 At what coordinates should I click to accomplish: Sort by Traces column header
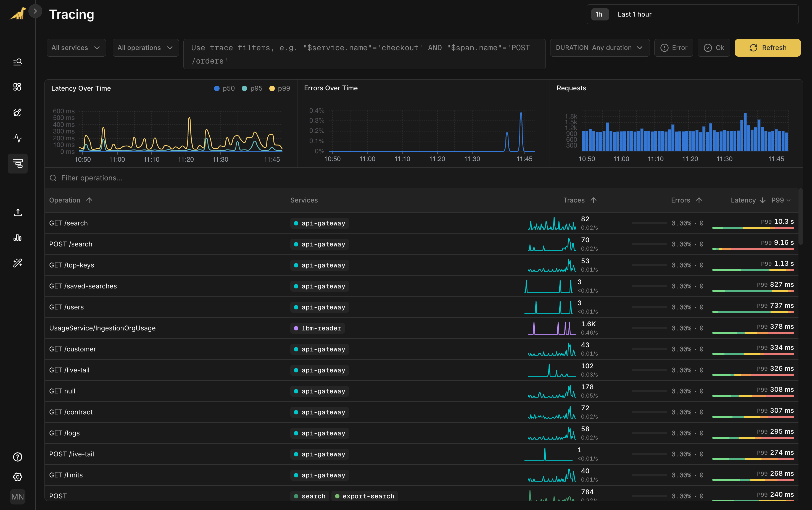tap(580, 200)
